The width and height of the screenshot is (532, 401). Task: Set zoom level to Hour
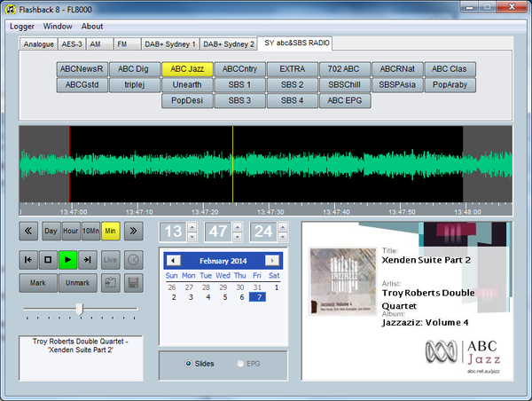(x=71, y=231)
